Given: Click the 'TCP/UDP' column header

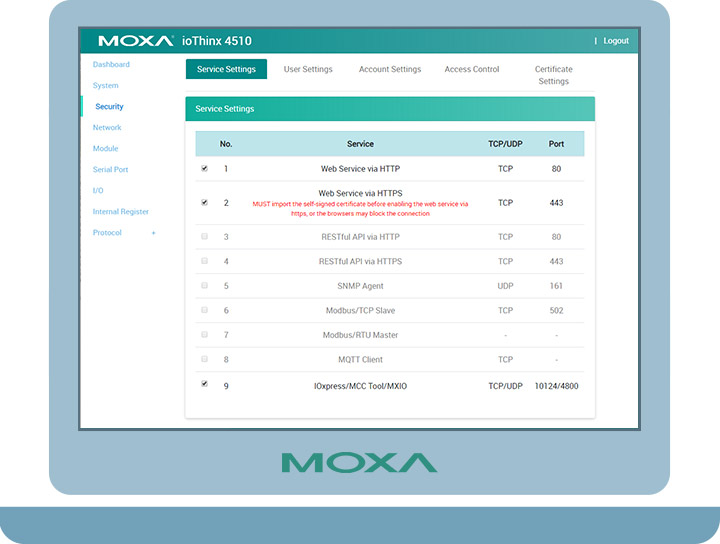Looking at the screenshot, I should [505, 144].
